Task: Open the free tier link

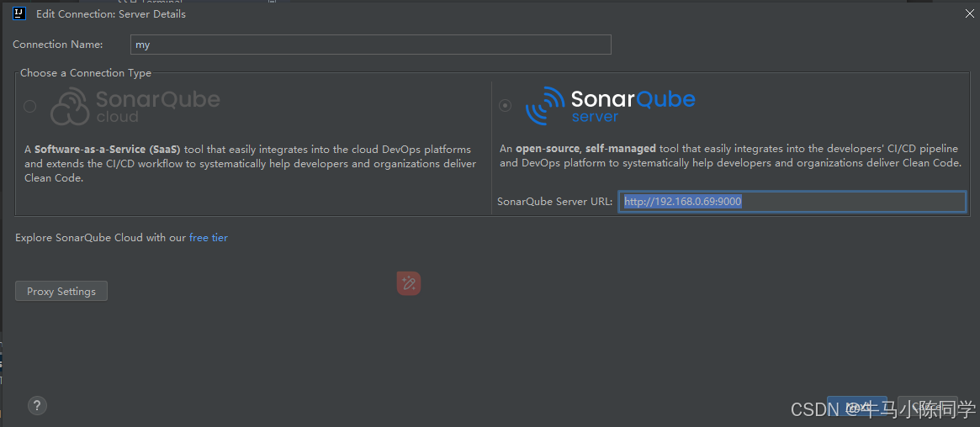Action: 209,238
